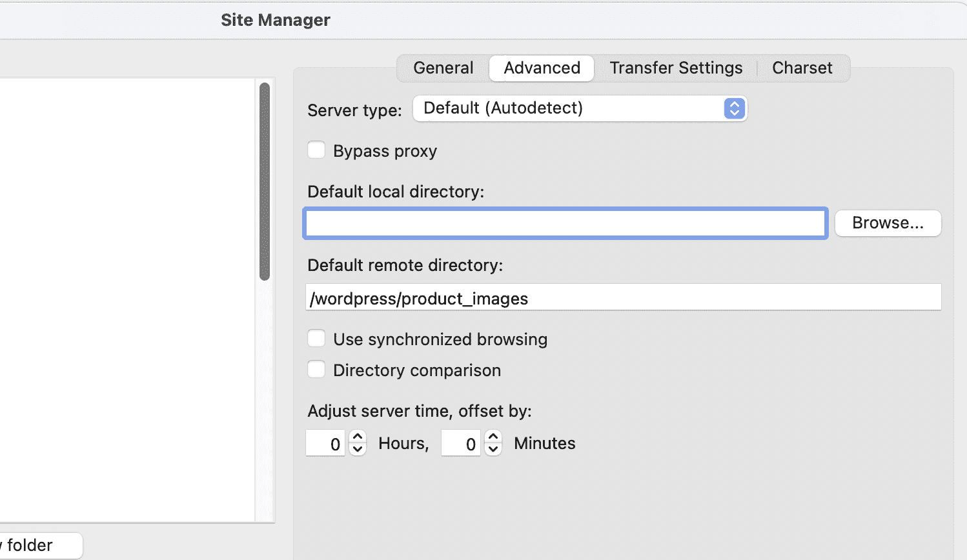Decrease Minutes offset with down arrow

[493, 449]
